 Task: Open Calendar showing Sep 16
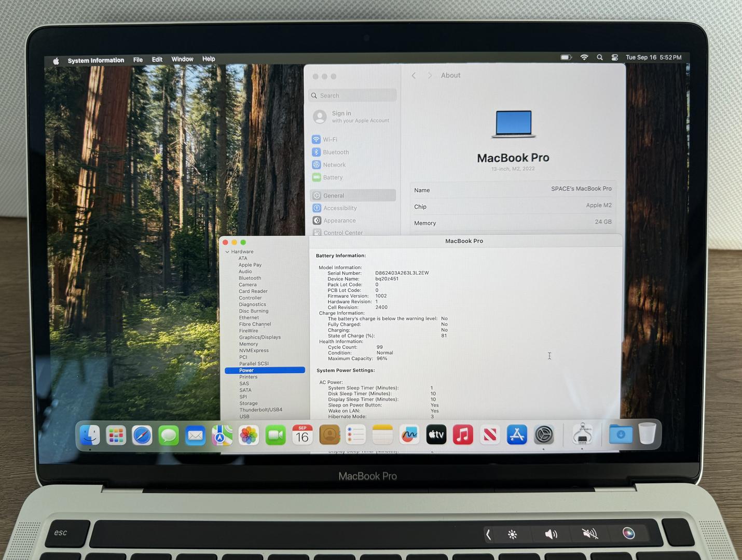pos(303,435)
